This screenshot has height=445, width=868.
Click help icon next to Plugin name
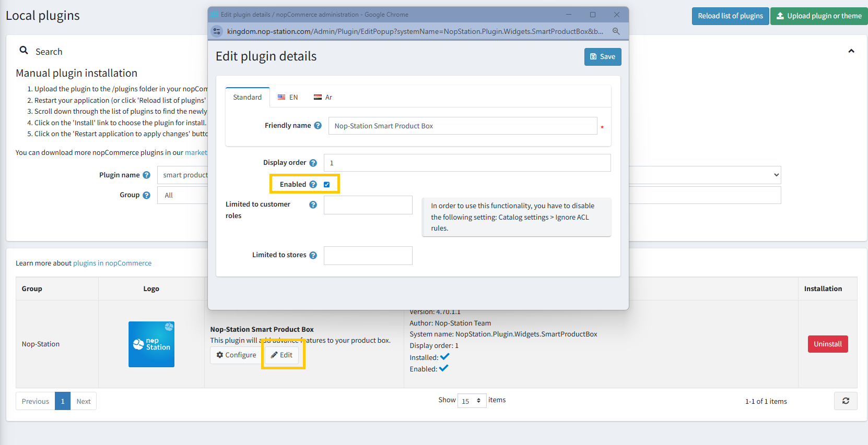pyautogui.click(x=146, y=175)
